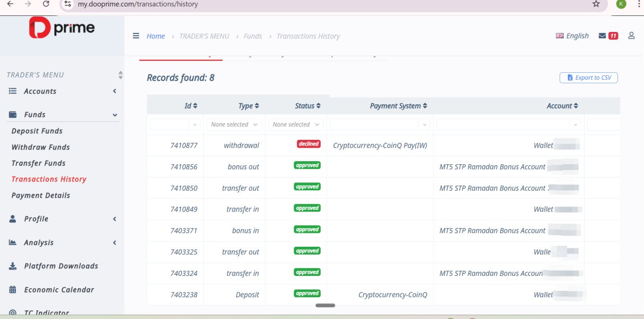Sort table by Id column

point(191,106)
